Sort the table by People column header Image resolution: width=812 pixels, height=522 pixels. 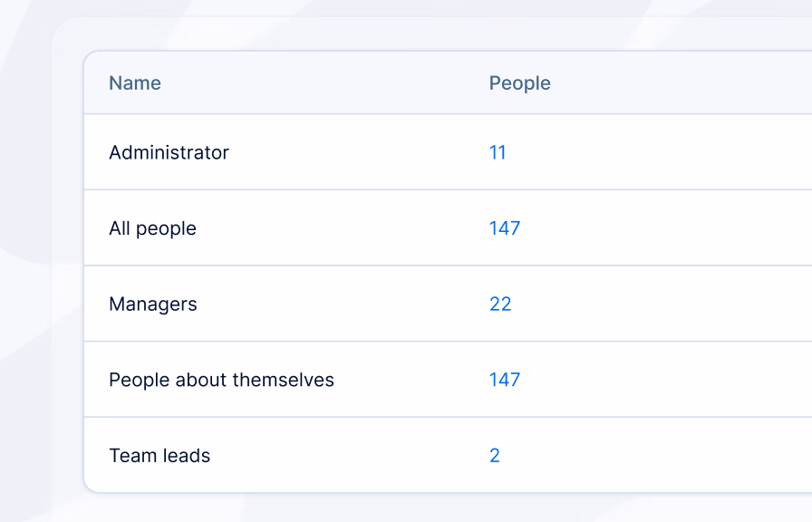point(519,83)
